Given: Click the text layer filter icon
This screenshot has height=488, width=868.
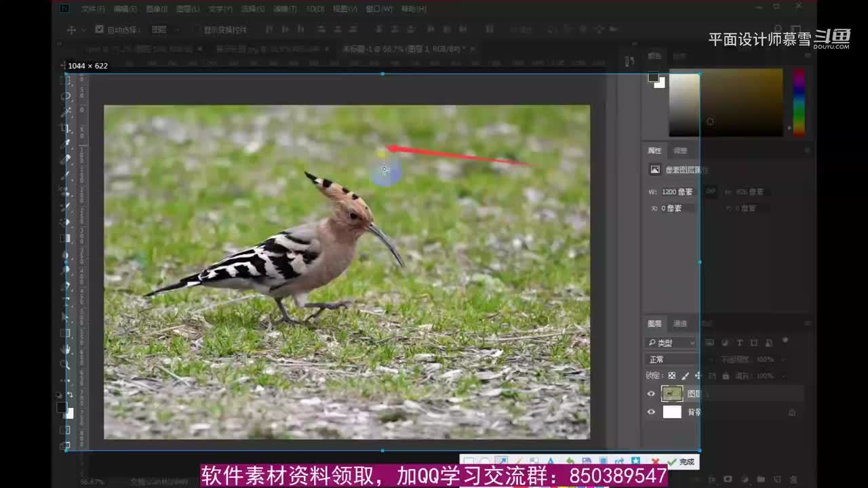Looking at the screenshot, I should click(x=739, y=343).
